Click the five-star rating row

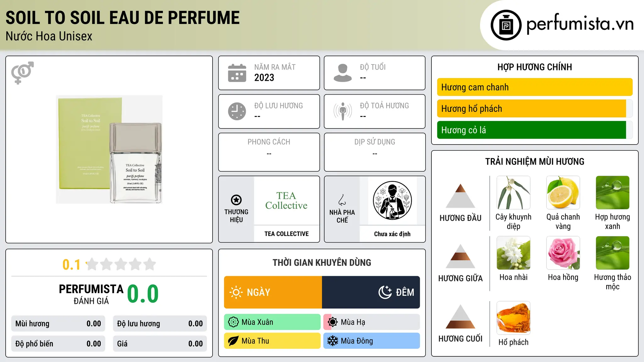coord(121,264)
